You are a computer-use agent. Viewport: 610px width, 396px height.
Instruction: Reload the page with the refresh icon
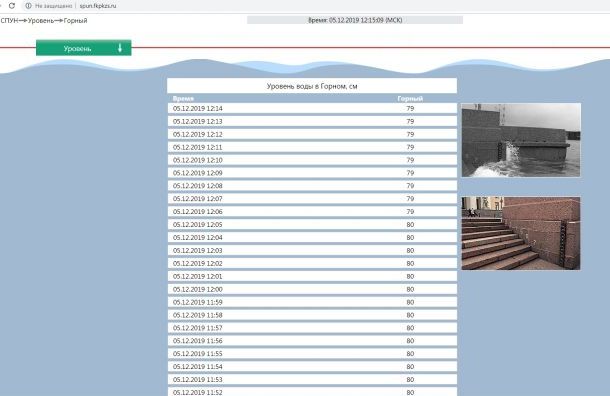pos(12,6)
